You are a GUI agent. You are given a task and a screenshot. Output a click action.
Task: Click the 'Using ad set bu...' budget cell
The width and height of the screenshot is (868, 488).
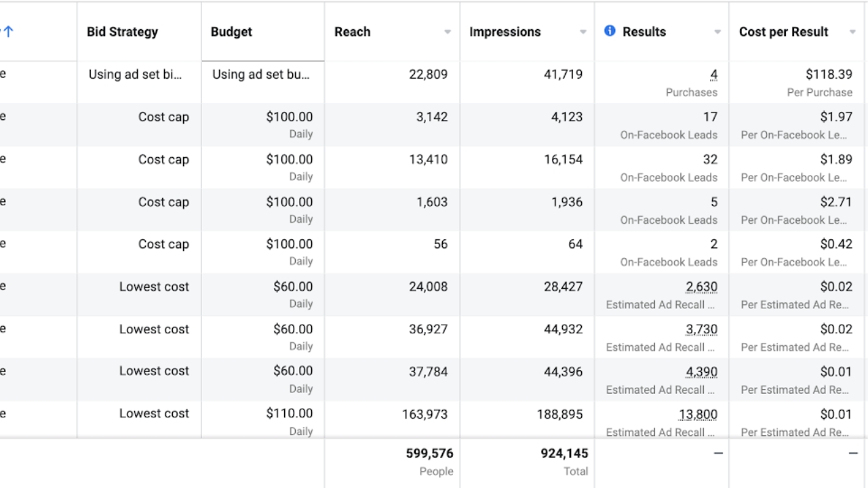pyautogui.click(x=261, y=75)
